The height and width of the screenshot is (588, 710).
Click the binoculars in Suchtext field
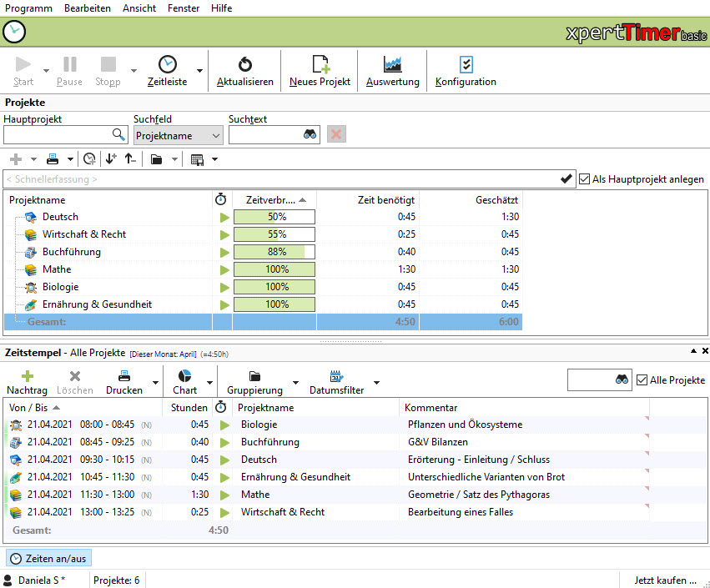(x=310, y=134)
